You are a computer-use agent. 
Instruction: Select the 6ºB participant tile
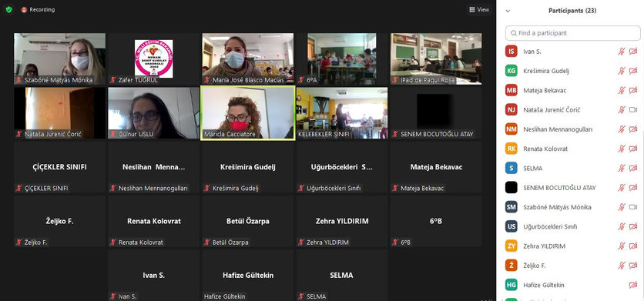(436, 222)
